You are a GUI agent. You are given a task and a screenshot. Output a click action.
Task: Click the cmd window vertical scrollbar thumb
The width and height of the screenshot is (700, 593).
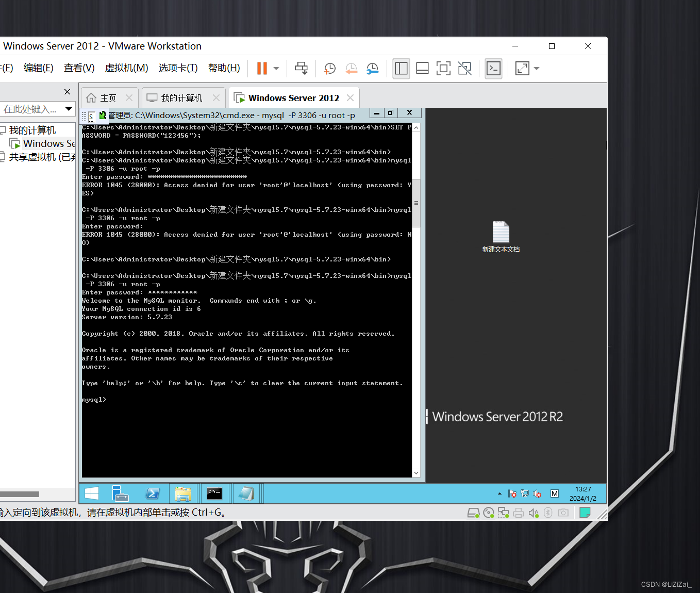(x=416, y=203)
